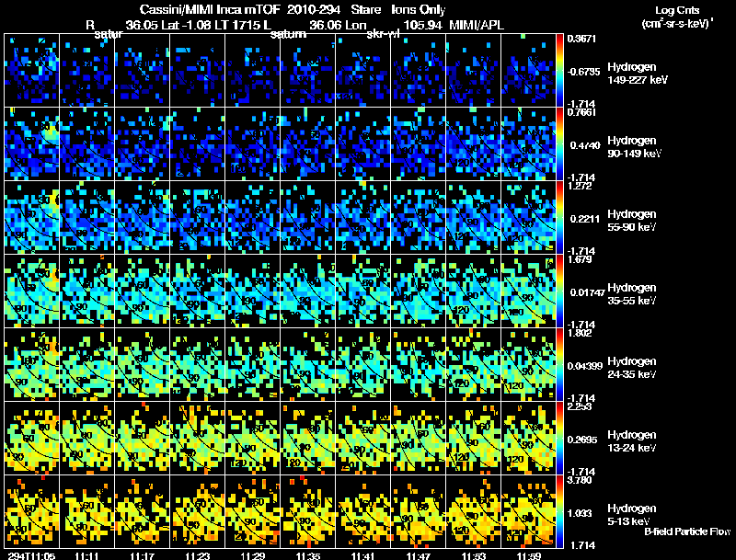This screenshot has height=560, width=736.
Task: Click the "11:17" time axis label
Action: [x=143, y=555]
